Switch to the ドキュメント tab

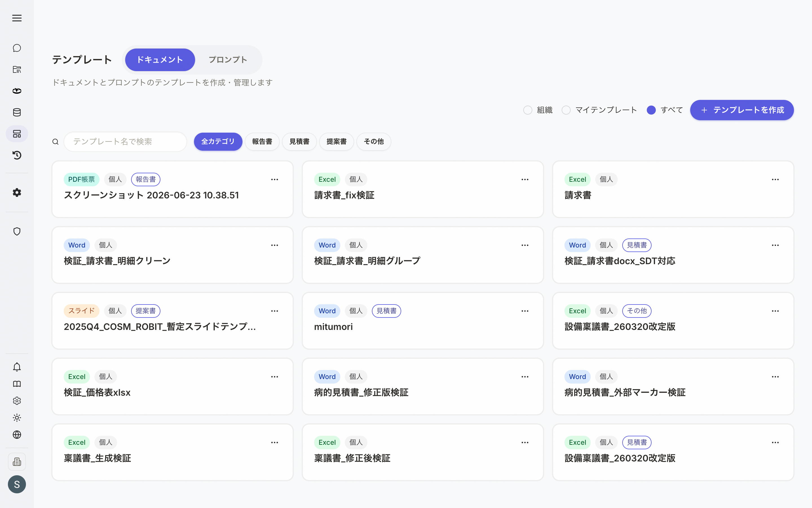click(160, 60)
